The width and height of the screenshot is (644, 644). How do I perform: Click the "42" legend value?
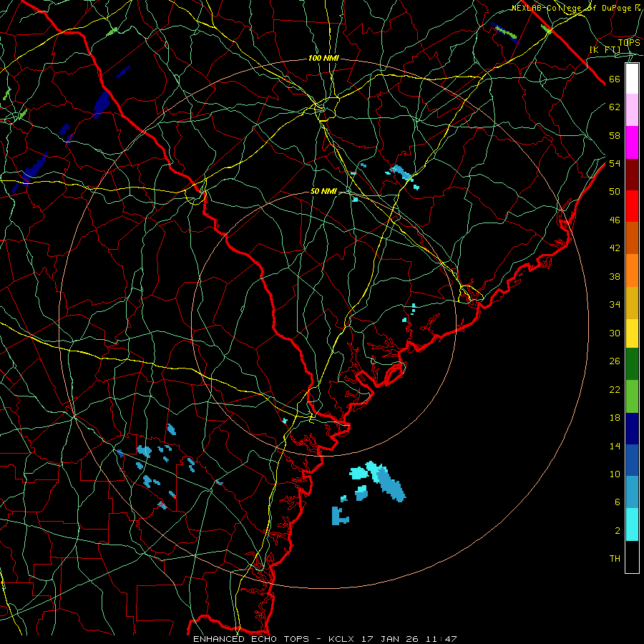pos(615,248)
